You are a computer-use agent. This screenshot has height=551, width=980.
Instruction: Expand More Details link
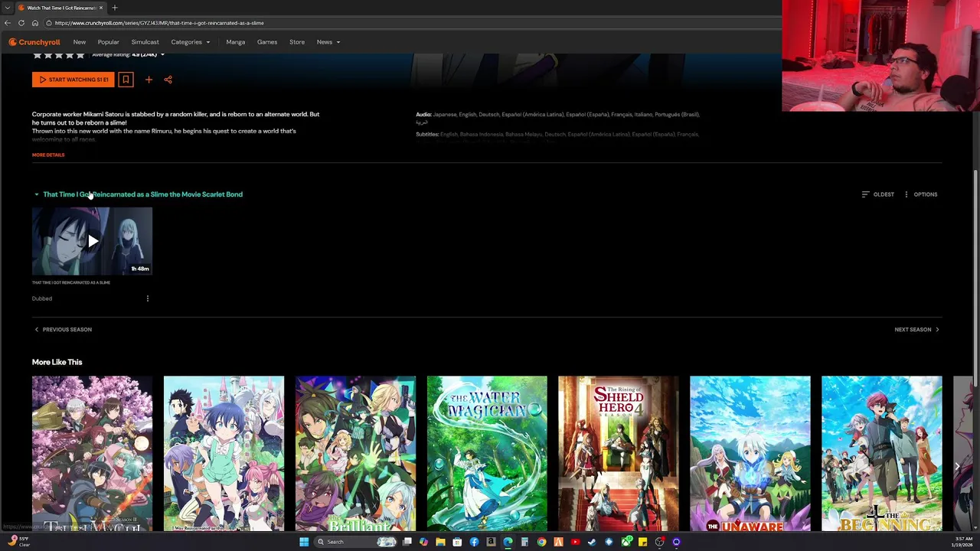coord(48,155)
